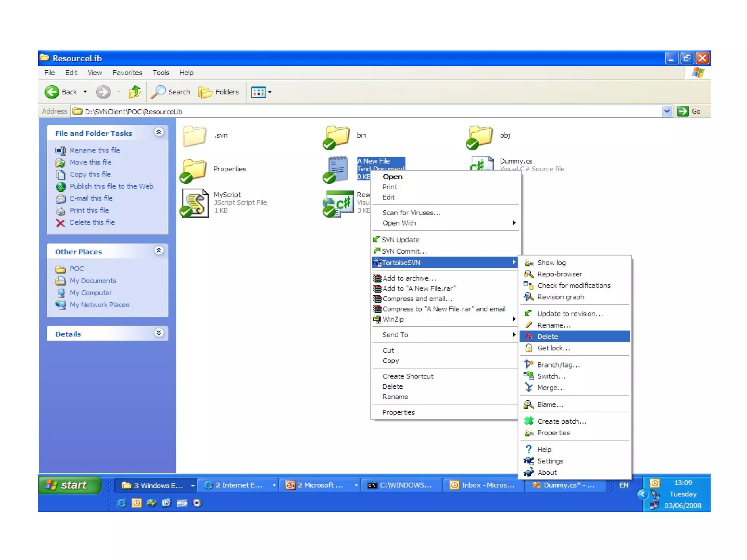Click Rename this file link
This screenshot has height=560, width=747.
coord(94,150)
